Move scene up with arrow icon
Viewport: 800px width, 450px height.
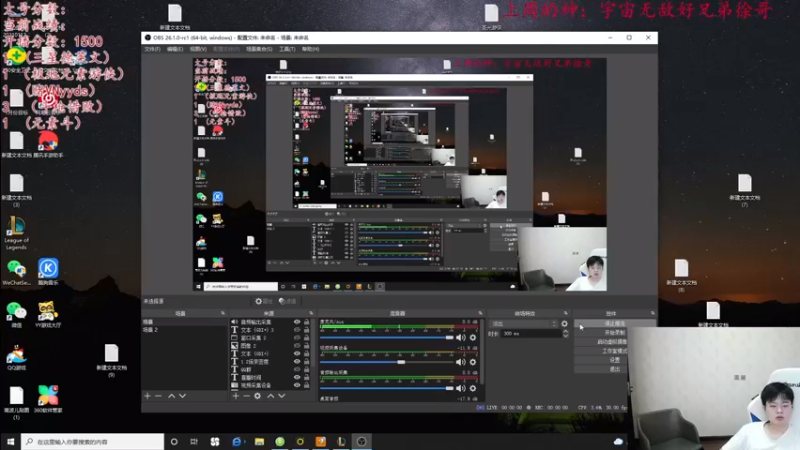pyautogui.click(x=171, y=396)
